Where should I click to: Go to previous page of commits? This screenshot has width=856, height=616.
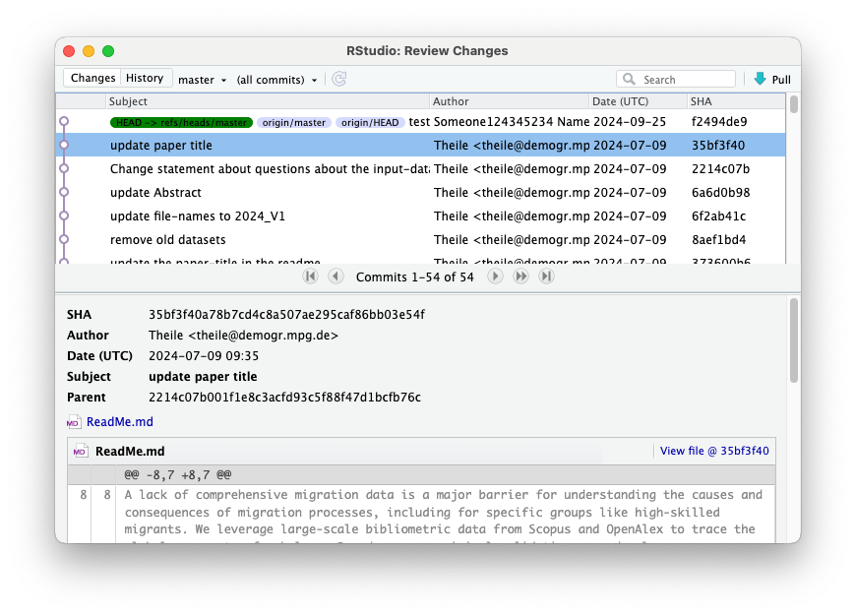[x=336, y=277]
